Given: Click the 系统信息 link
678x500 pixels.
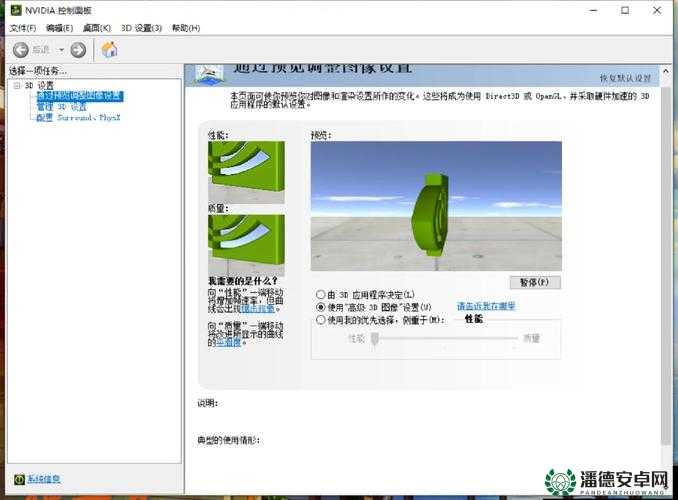Looking at the screenshot, I should [44, 479].
